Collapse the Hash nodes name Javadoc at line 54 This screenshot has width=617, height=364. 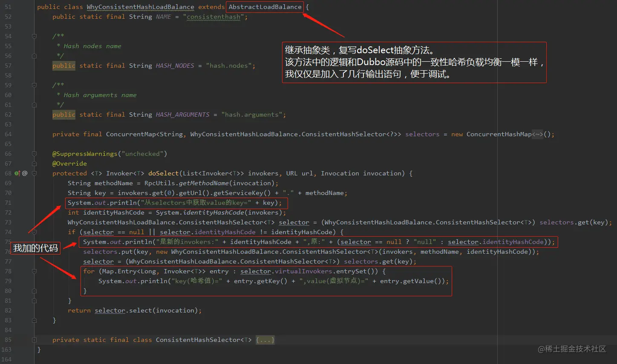coord(35,36)
